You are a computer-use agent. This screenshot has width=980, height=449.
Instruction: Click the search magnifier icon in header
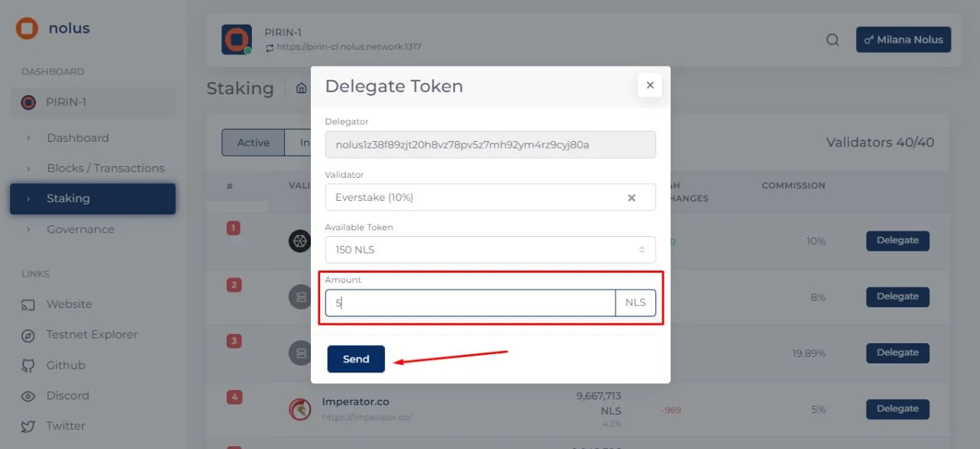(x=833, y=40)
